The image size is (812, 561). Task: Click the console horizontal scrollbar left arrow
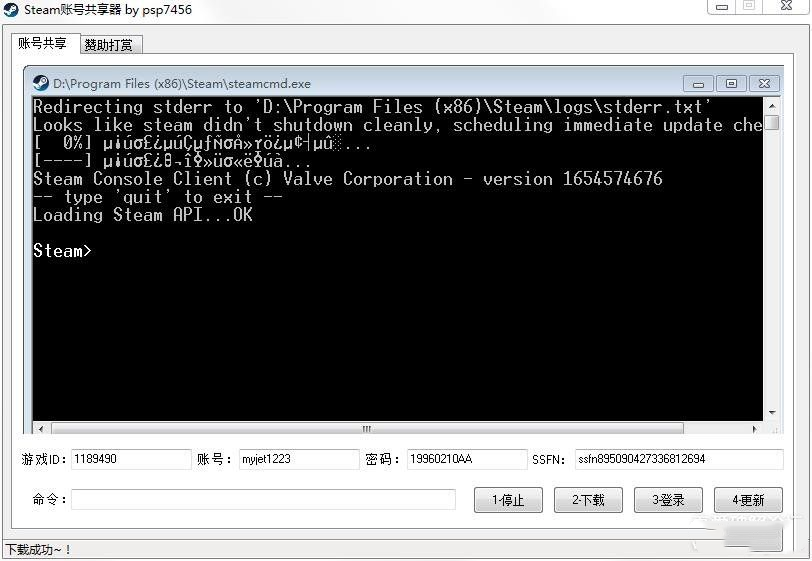(x=40, y=429)
